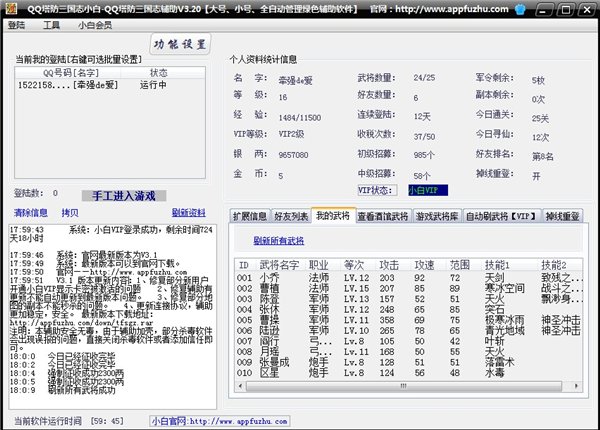Click the 小白VIP status field
600x430 pixels.
(428, 190)
